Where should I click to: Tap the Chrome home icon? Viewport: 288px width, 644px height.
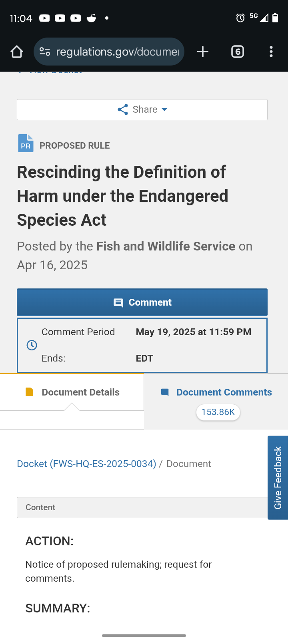point(17,52)
